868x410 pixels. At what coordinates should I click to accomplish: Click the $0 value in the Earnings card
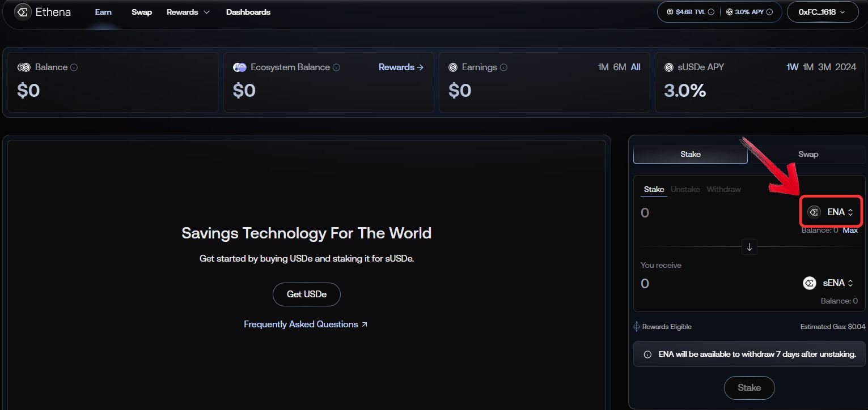point(460,91)
